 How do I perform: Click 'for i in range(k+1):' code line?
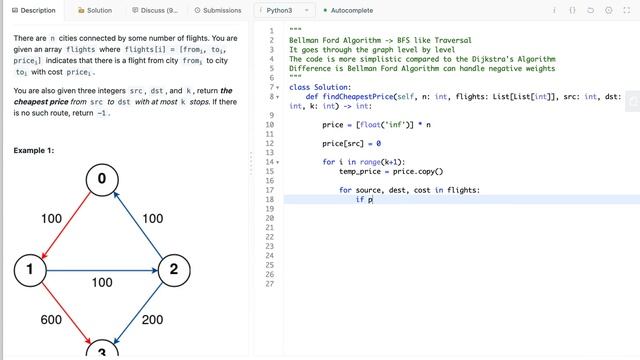(x=364, y=162)
